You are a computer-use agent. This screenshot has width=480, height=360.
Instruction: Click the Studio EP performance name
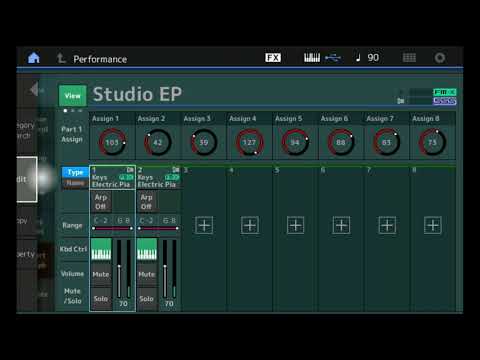point(137,94)
